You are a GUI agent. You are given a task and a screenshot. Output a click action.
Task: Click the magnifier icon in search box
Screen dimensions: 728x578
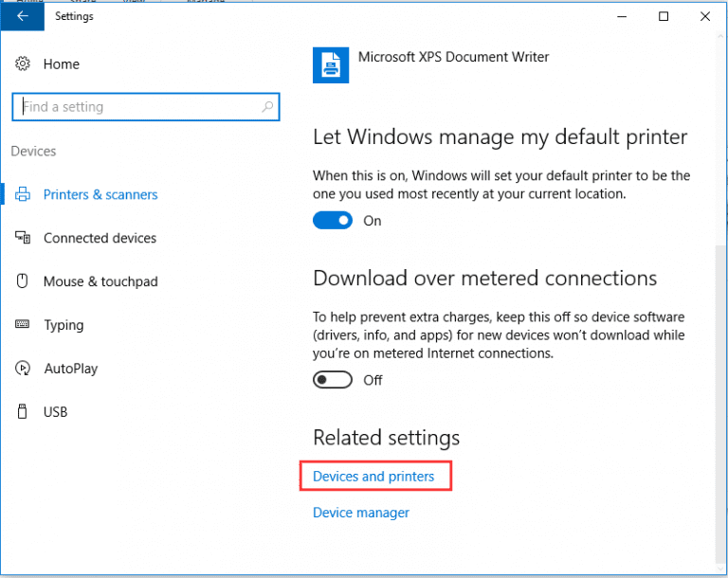(267, 107)
